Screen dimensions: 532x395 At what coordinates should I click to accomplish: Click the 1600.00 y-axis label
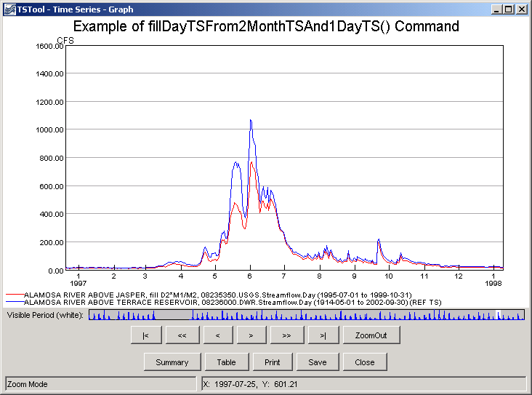pyautogui.click(x=49, y=46)
